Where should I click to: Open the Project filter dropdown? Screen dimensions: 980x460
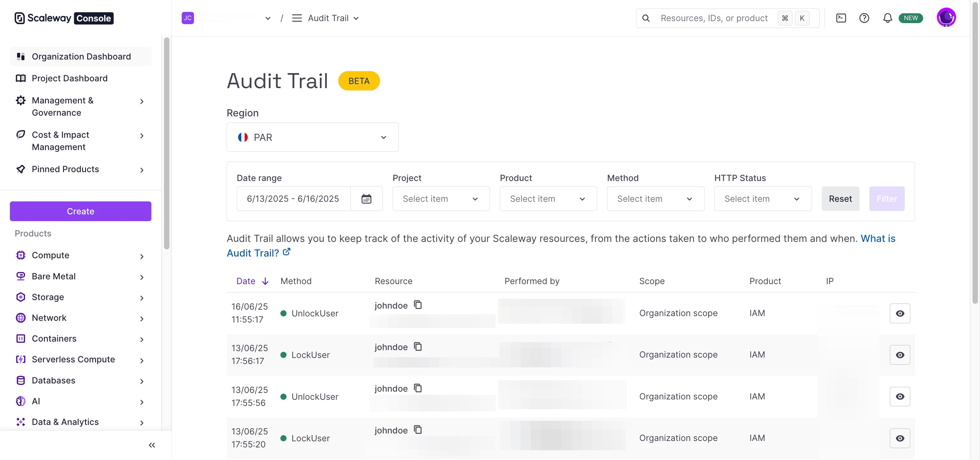pyautogui.click(x=441, y=199)
